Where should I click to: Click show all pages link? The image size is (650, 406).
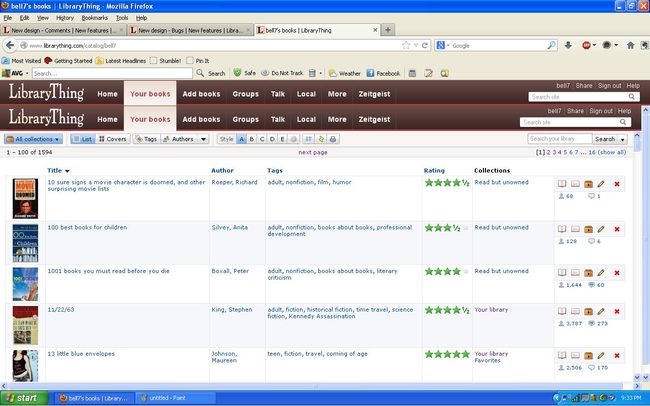click(x=613, y=153)
